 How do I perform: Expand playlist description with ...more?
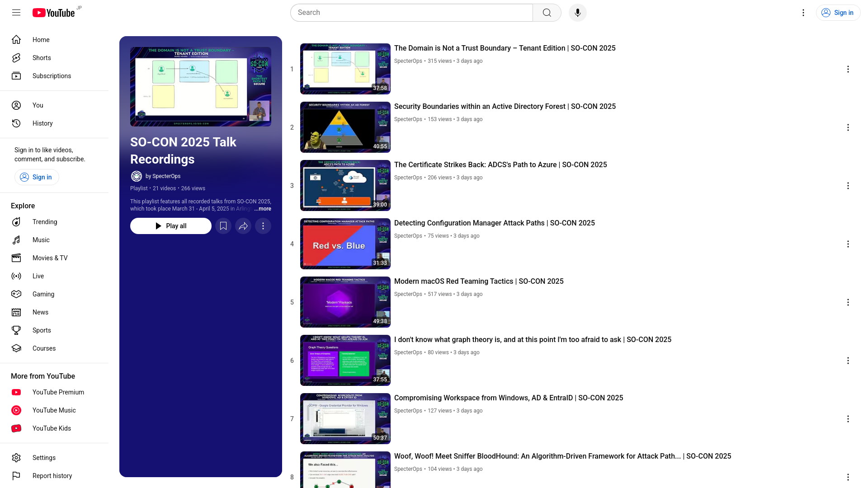click(263, 209)
